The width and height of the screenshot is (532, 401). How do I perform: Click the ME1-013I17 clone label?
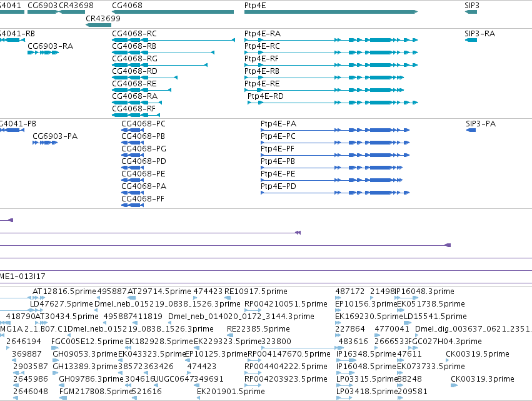[23, 277]
